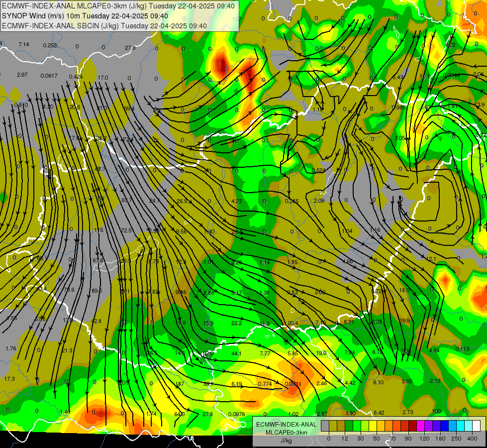Select the map value 100
Screen dimensions: 487x448
click(436, 411)
